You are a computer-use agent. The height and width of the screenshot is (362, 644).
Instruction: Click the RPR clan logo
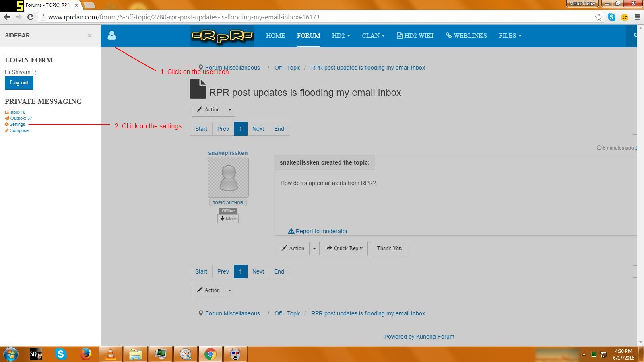(x=222, y=36)
